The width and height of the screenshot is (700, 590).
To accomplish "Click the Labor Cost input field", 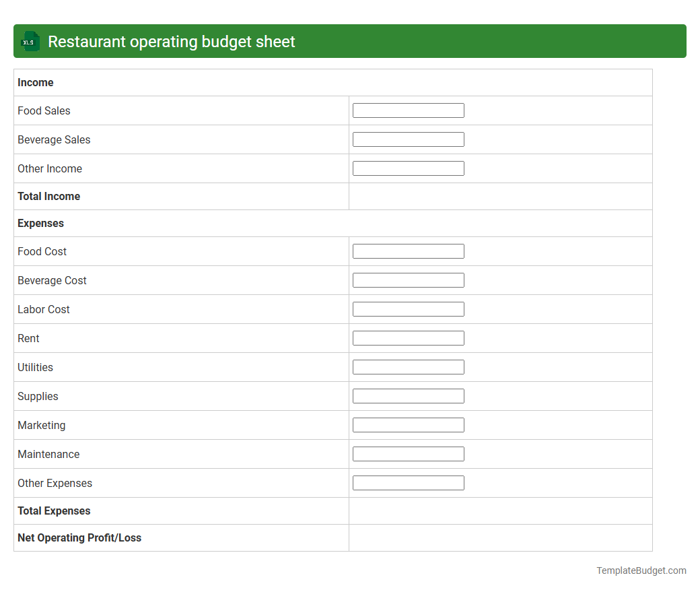I will click(408, 308).
